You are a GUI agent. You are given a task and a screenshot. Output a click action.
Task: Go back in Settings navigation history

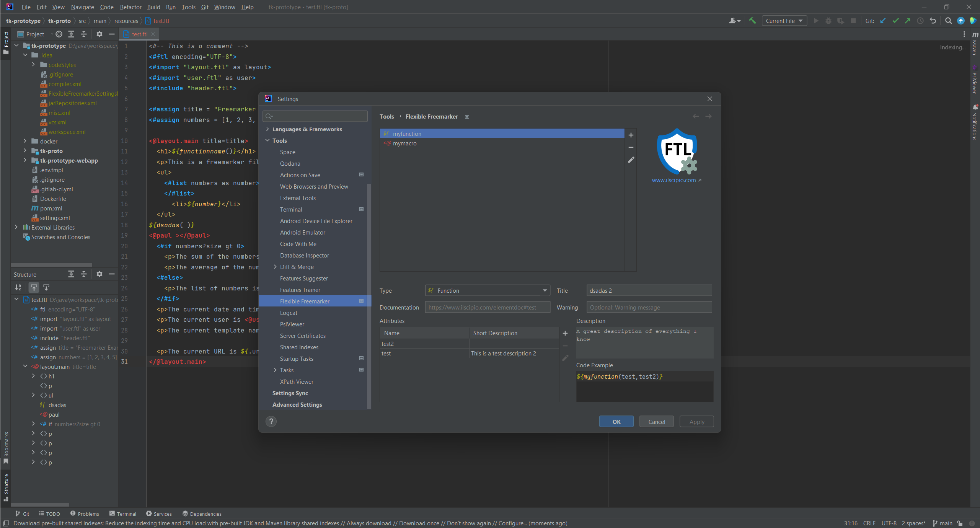pyautogui.click(x=696, y=116)
